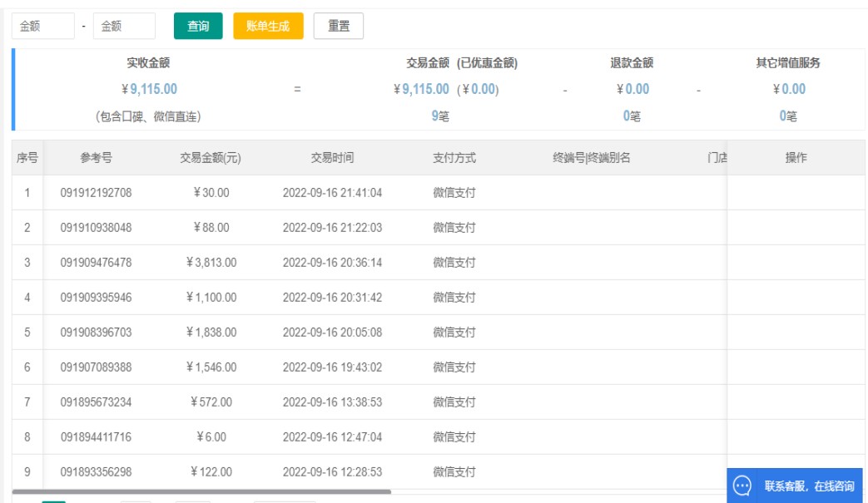Click the 交易金额(元) column header
The height and width of the screenshot is (503, 868).
210,158
